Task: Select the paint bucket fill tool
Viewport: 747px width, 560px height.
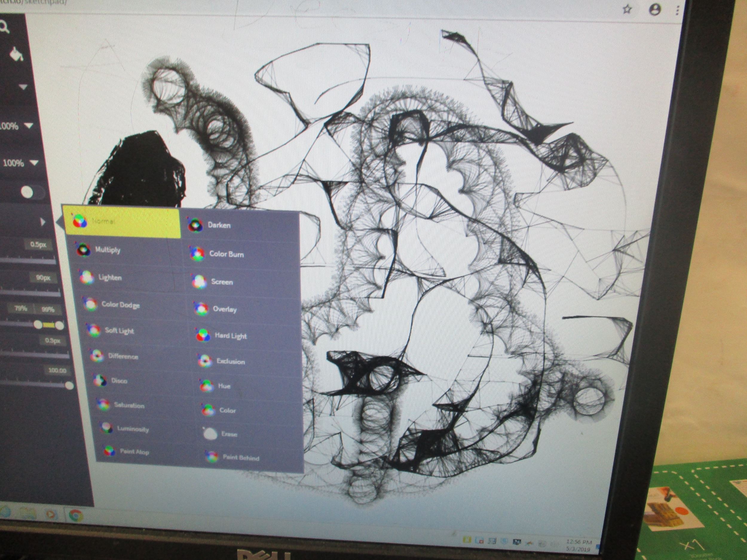Action: [16, 54]
